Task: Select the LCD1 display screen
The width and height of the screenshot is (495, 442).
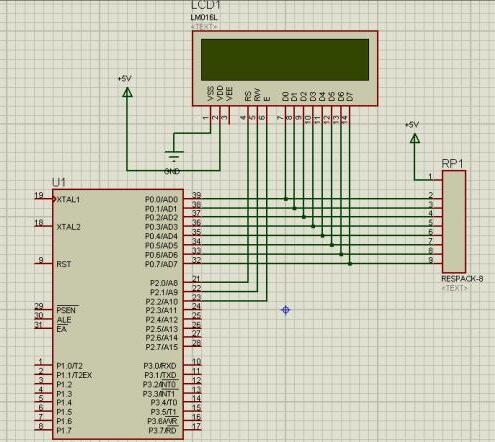Action: point(285,60)
